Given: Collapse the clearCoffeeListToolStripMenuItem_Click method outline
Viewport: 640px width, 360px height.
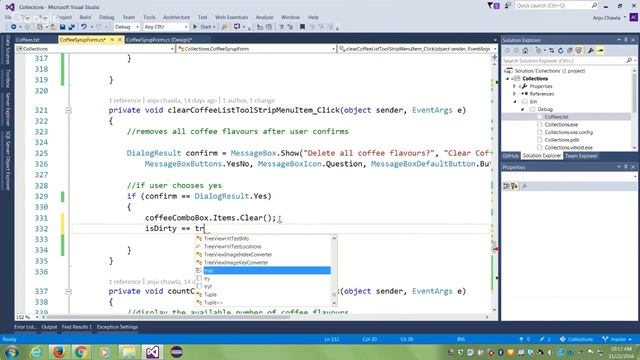Looking at the screenshot, I should (x=69, y=111).
